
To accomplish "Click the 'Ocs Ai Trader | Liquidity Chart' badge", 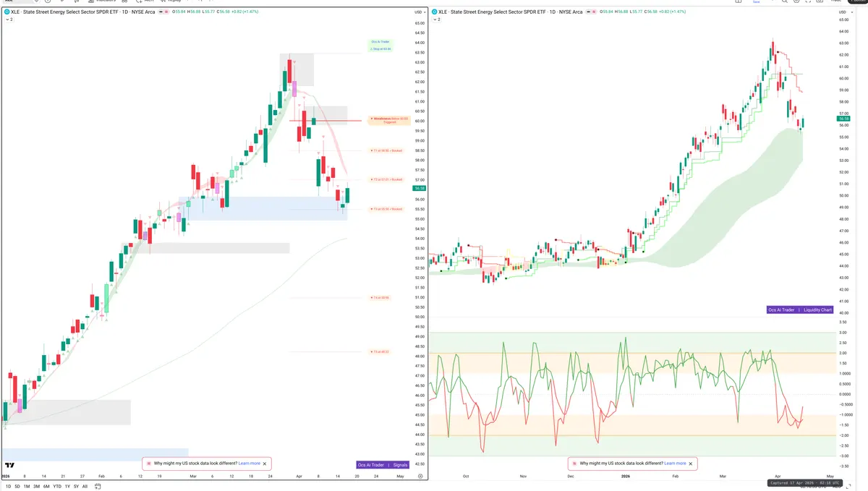I will coord(799,309).
